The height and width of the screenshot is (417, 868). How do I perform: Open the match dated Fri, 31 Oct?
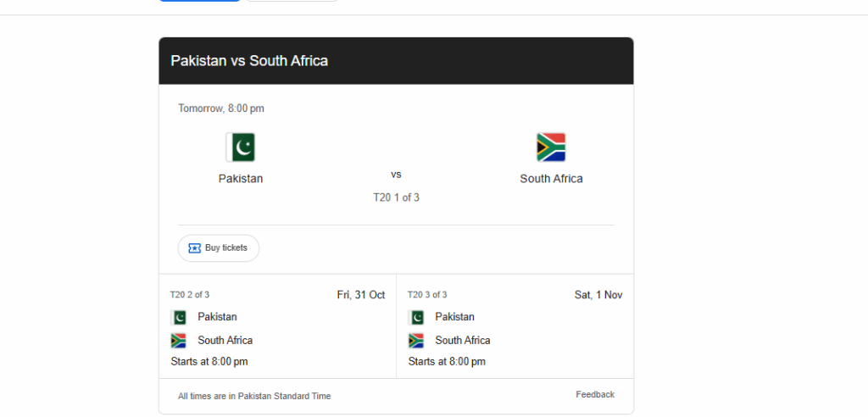click(360, 295)
